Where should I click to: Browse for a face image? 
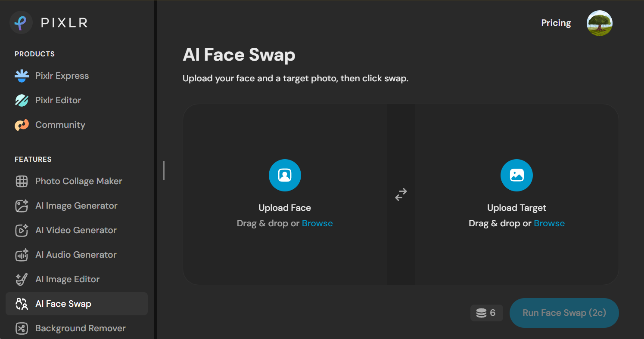click(x=317, y=223)
